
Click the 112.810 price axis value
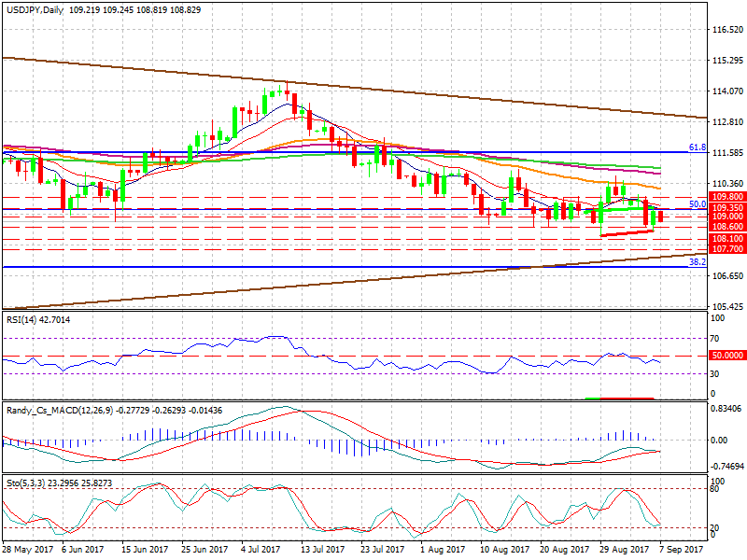(727, 122)
